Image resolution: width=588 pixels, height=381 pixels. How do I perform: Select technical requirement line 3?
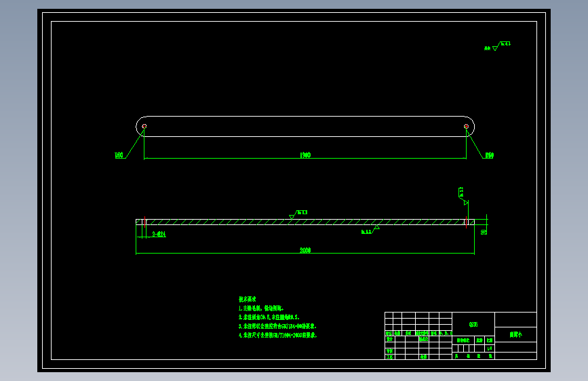(277, 326)
